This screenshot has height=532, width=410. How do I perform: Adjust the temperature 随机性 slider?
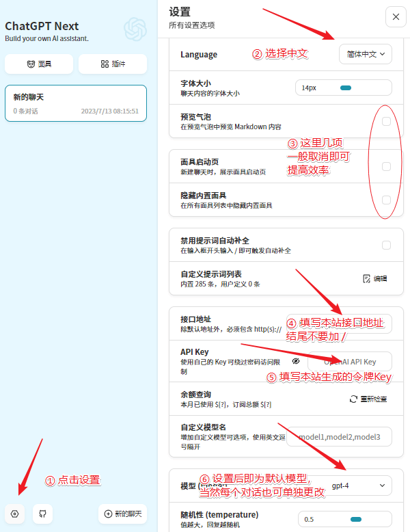pyautogui.click(x=355, y=519)
